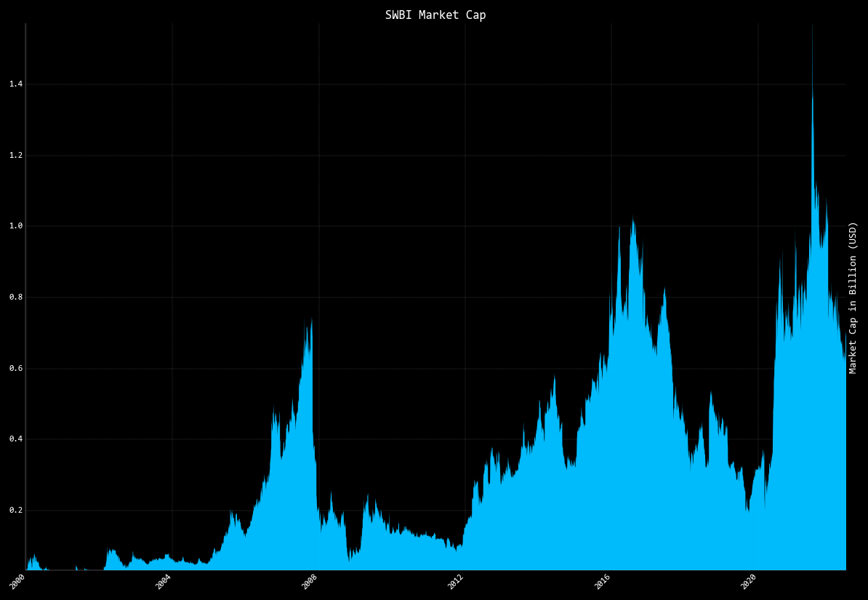
Task: Click the 2012 x-axis tick label
Action: (457, 581)
